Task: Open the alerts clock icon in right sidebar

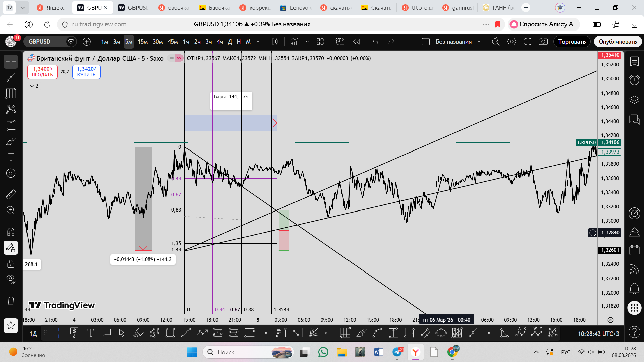Action: 634,80
